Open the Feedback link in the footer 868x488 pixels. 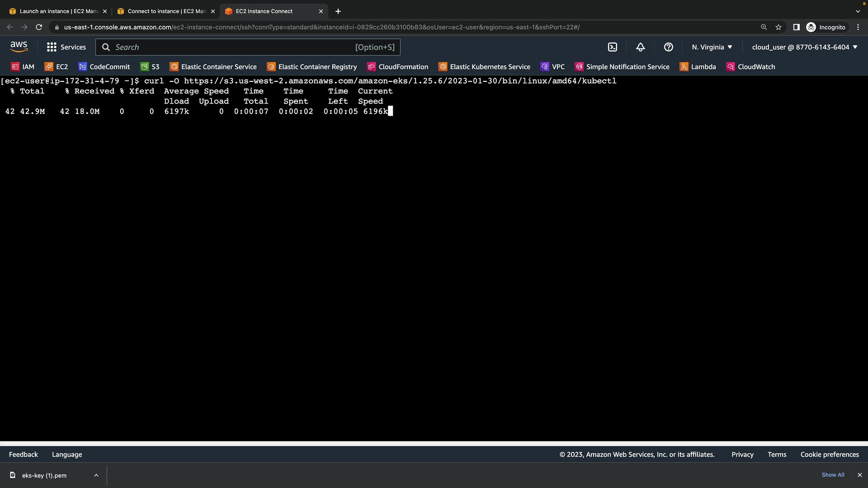pos(24,455)
